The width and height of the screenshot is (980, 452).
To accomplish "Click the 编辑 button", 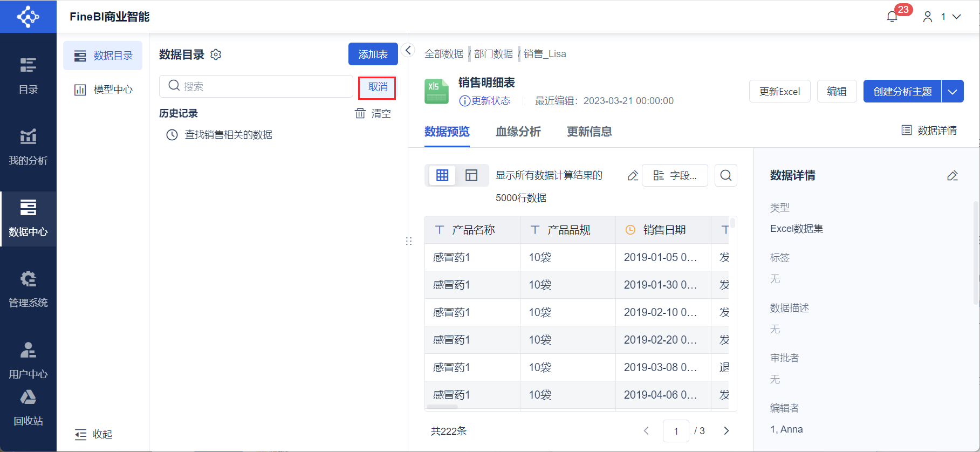I will pyautogui.click(x=837, y=91).
